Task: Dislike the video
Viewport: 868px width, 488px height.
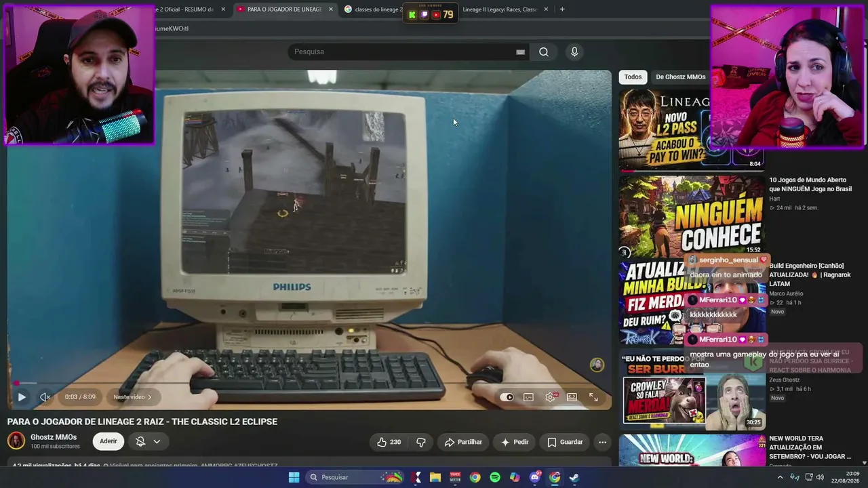Action: pos(421,442)
